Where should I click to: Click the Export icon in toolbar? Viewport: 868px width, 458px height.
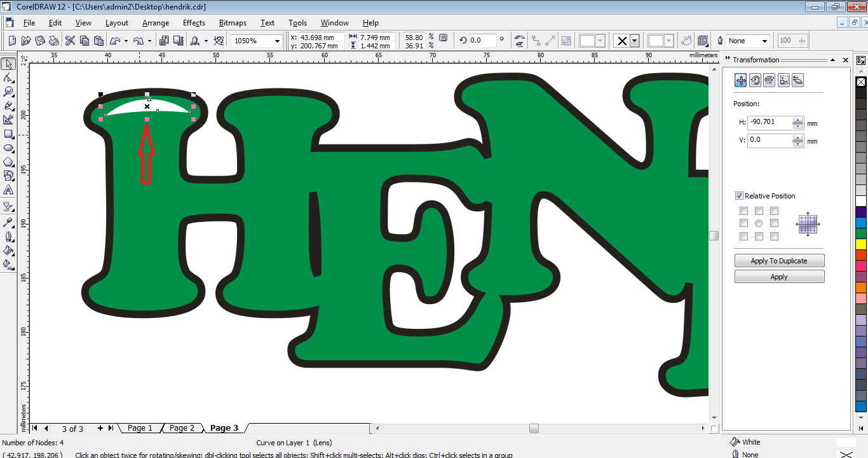pyautogui.click(x=178, y=41)
